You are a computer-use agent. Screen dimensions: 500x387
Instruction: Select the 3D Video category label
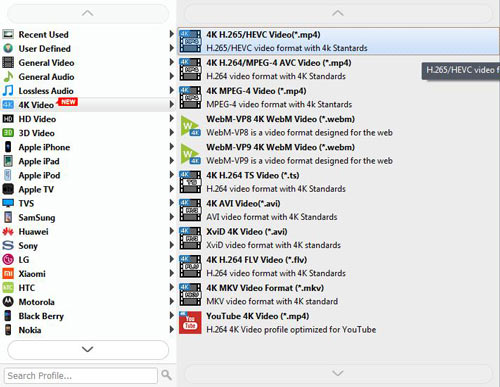(36, 133)
